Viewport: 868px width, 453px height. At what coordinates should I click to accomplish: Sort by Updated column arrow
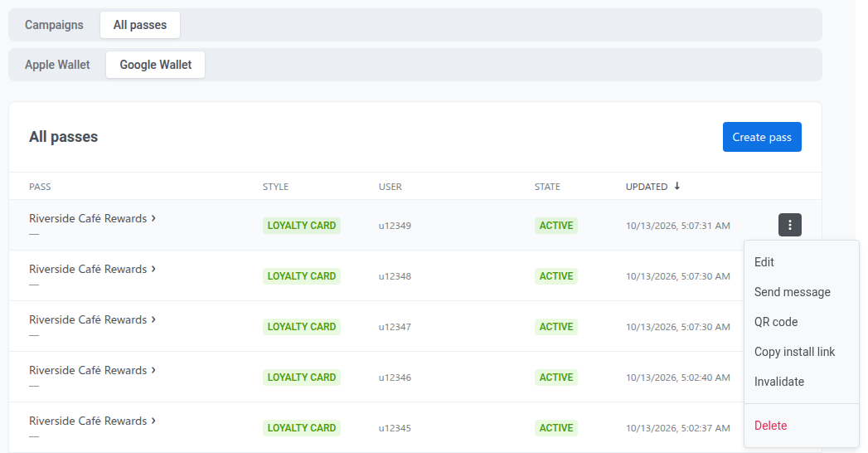click(676, 186)
